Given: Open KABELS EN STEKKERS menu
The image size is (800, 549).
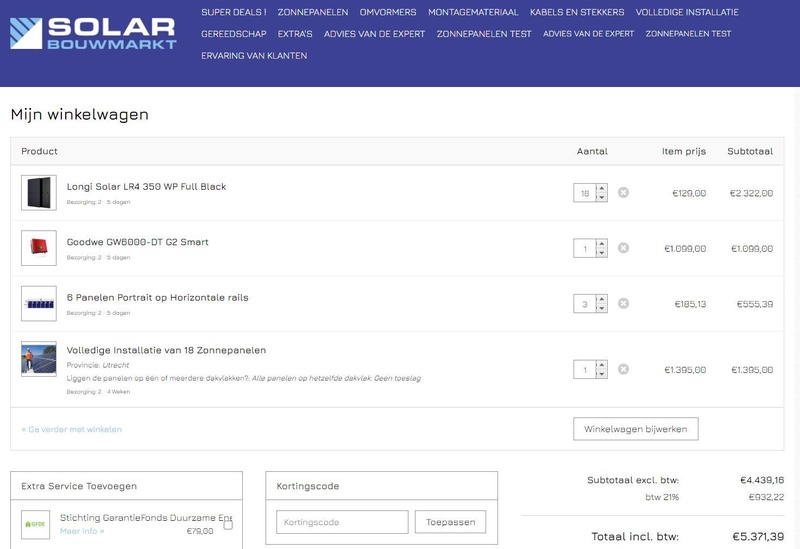Looking at the screenshot, I should (x=577, y=12).
